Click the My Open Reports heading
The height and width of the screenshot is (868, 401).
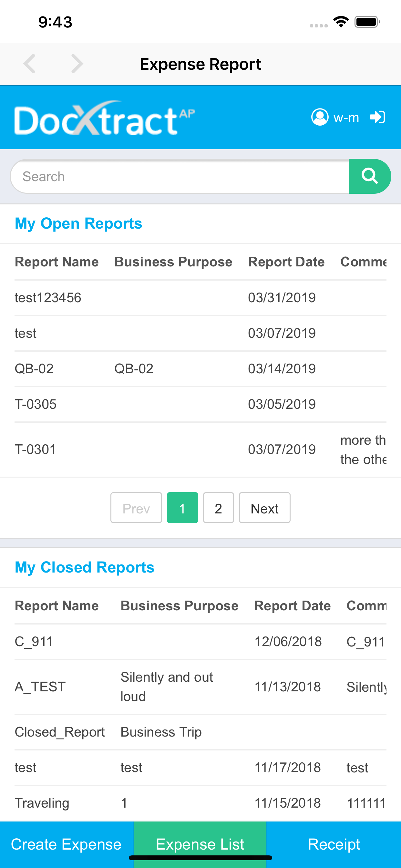(x=78, y=224)
